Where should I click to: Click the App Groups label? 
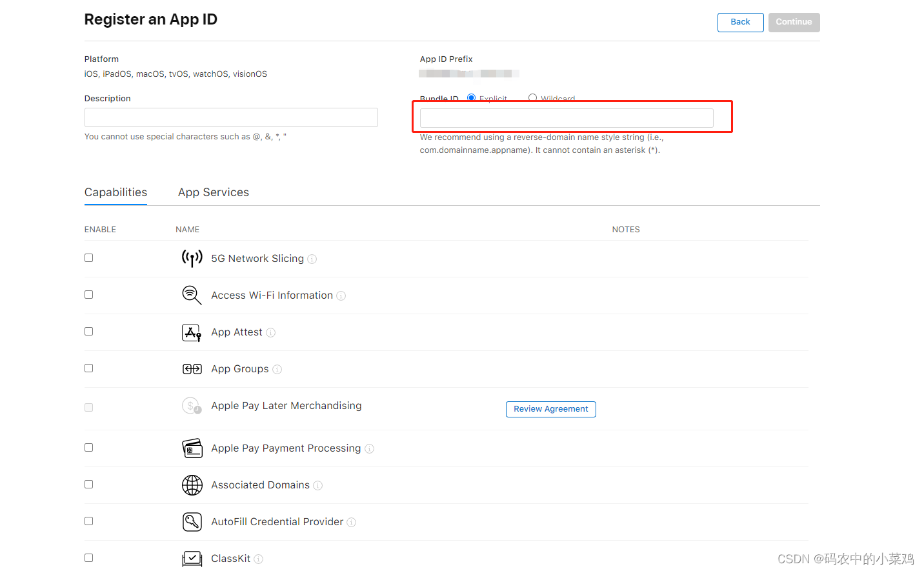click(240, 369)
